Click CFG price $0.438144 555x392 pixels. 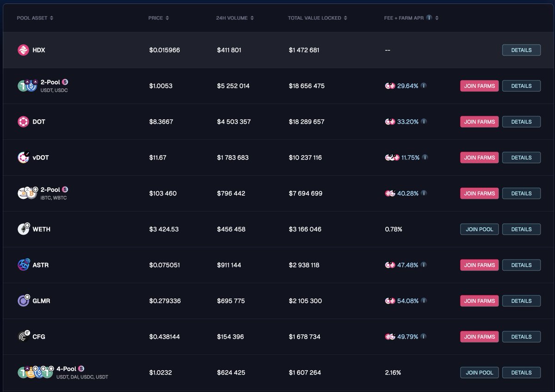click(x=165, y=337)
